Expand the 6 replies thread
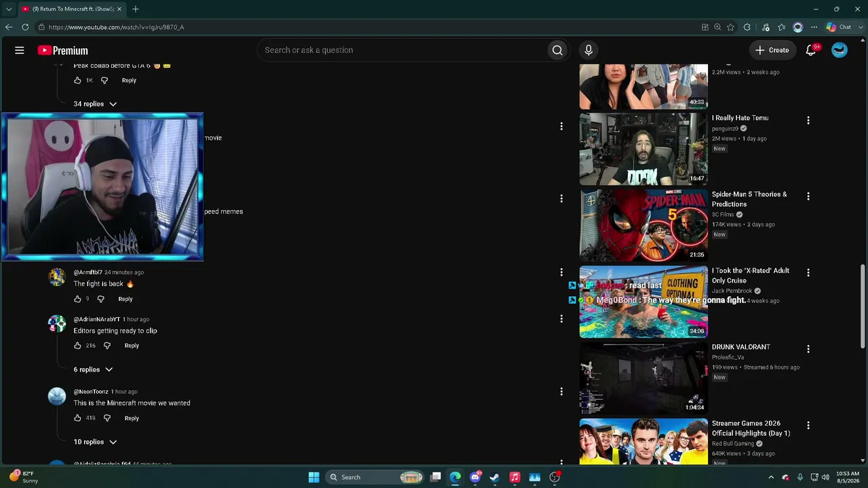The height and width of the screenshot is (488, 868). (x=93, y=369)
